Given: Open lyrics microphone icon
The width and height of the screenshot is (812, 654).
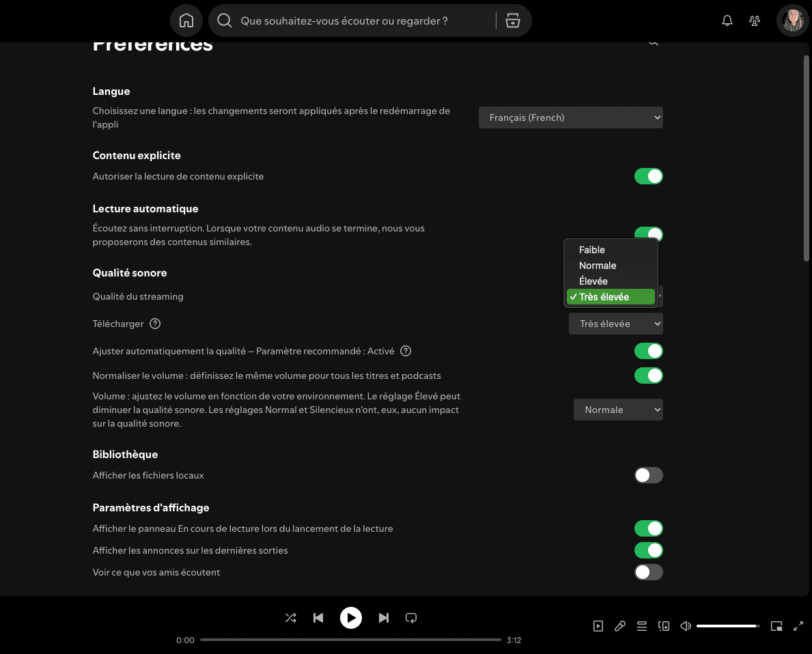Looking at the screenshot, I should [620, 626].
